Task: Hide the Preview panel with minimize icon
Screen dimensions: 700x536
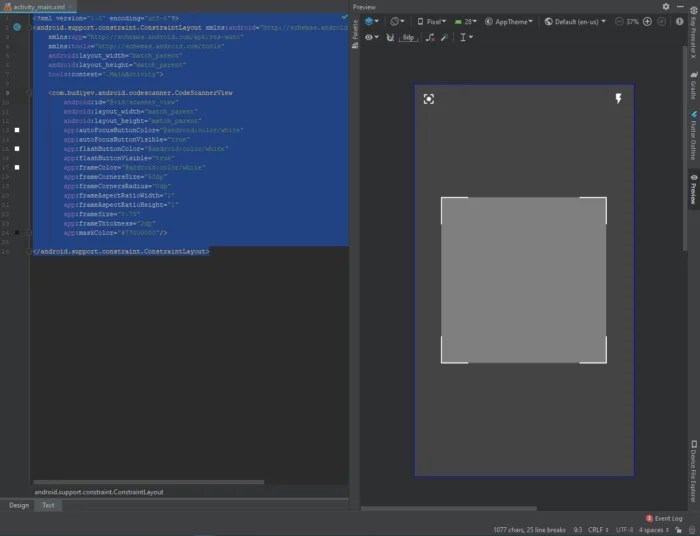Action: (x=680, y=7)
